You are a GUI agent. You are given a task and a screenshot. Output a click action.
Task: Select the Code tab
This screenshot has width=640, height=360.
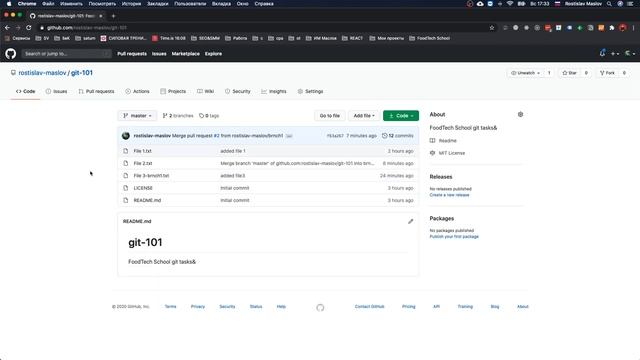tap(25, 91)
